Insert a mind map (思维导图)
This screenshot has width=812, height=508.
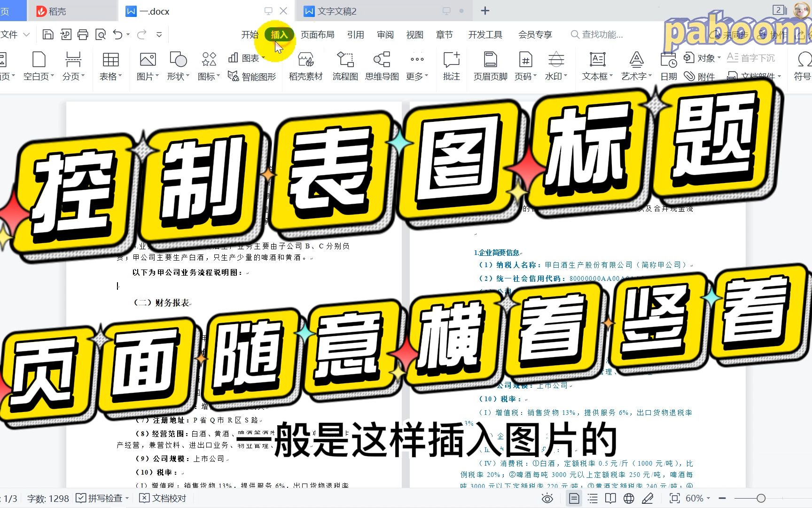382,66
